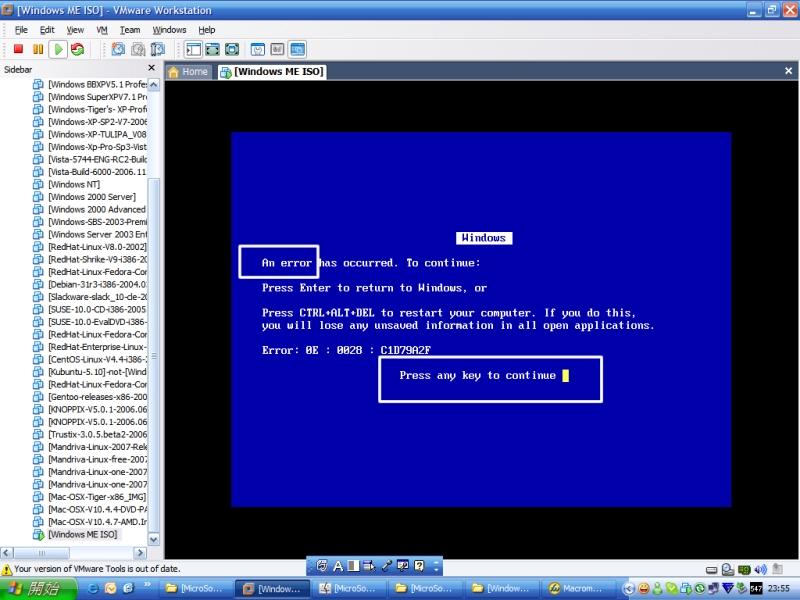Click the Revert to snapshot toolbar icon
Viewport: 800px width, 600px height.
(x=138, y=49)
